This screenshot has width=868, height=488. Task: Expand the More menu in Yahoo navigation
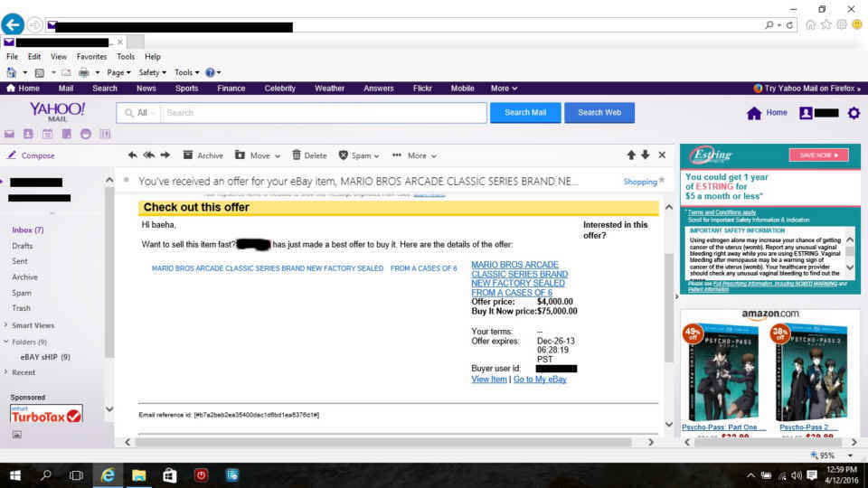(504, 89)
